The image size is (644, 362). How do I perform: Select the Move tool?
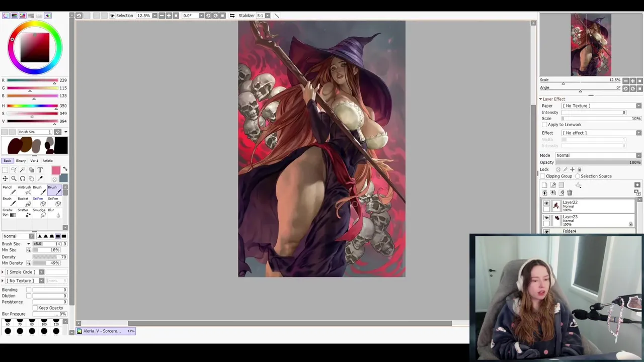click(x=5, y=178)
